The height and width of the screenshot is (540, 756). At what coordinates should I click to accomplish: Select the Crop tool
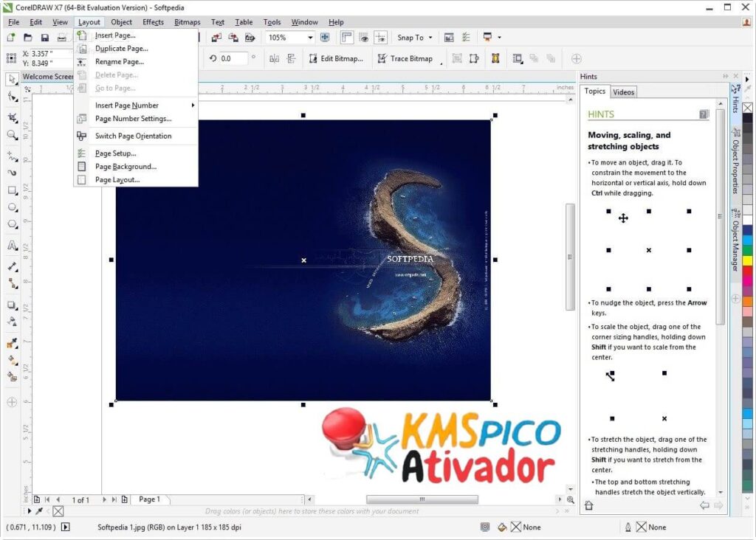click(x=12, y=117)
